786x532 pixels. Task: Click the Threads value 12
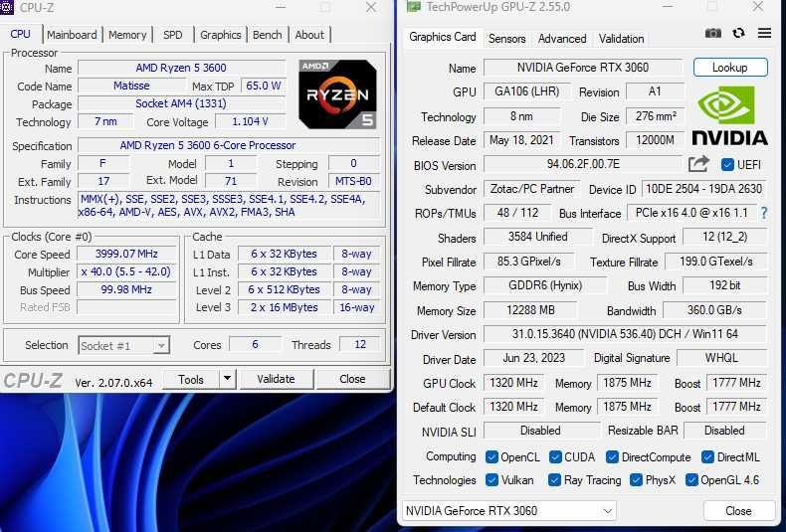point(360,345)
